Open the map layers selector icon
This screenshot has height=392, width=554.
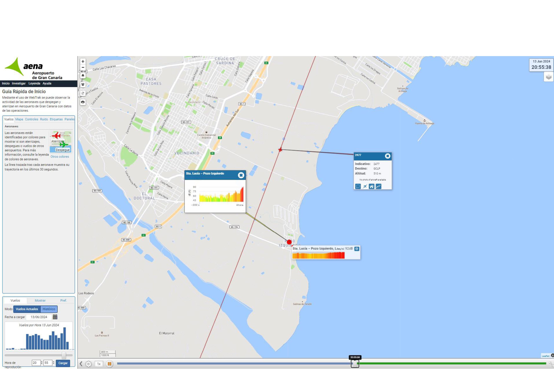point(548,77)
